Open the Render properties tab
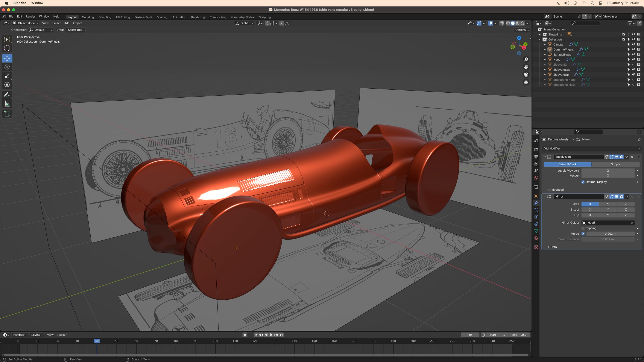This screenshot has height=362, width=644. [536, 149]
